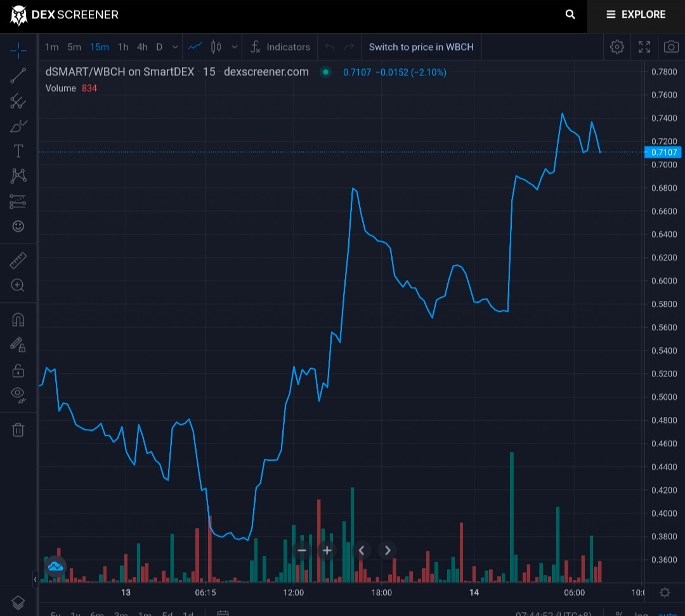The height and width of the screenshot is (616, 685).
Task: Click the dSMART/WBCH on SmartDEX symbol title
Action: pos(120,72)
